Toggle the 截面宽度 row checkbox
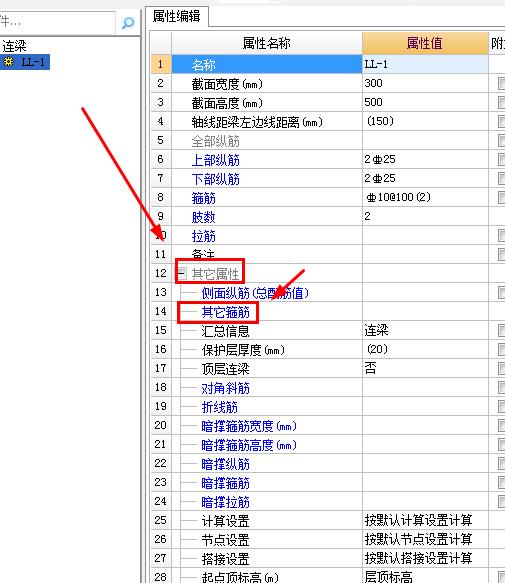Viewport: 505px width, 583px height. pos(502,84)
